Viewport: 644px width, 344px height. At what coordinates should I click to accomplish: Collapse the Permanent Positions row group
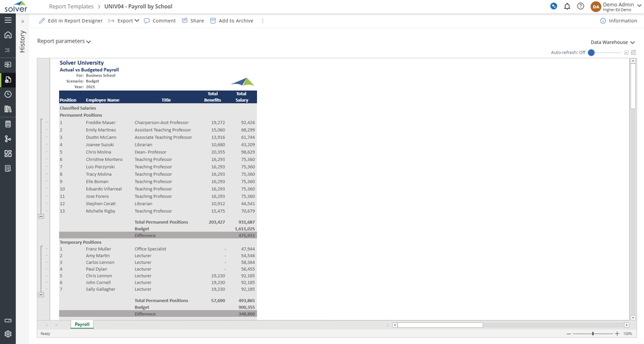41,216
